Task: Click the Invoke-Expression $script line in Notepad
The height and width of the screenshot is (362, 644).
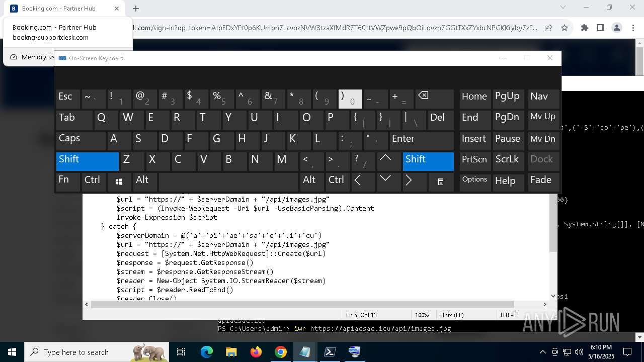Action: click(x=167, y=217)
